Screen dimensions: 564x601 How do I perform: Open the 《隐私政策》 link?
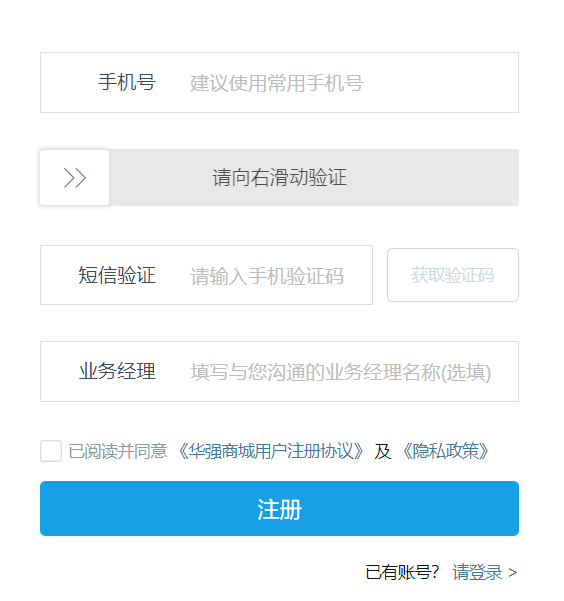click(446, 451)
